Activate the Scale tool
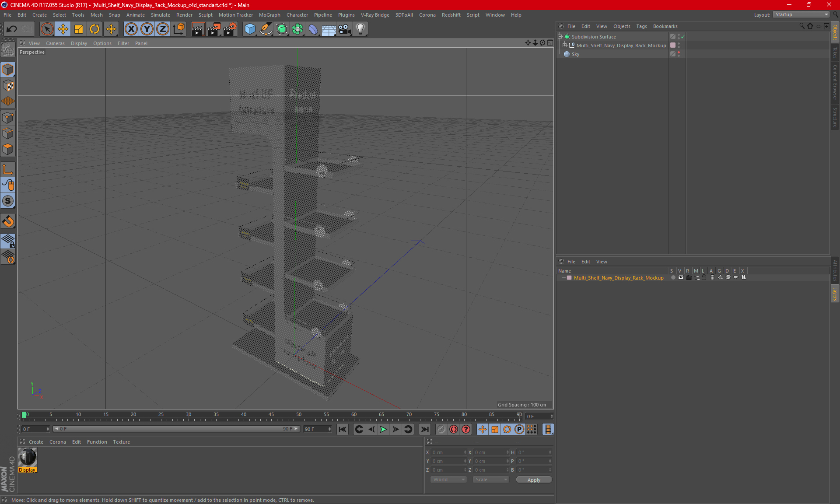Image resolution: width=840 pixels, height=504 pixels. click(x=79, y=29)
